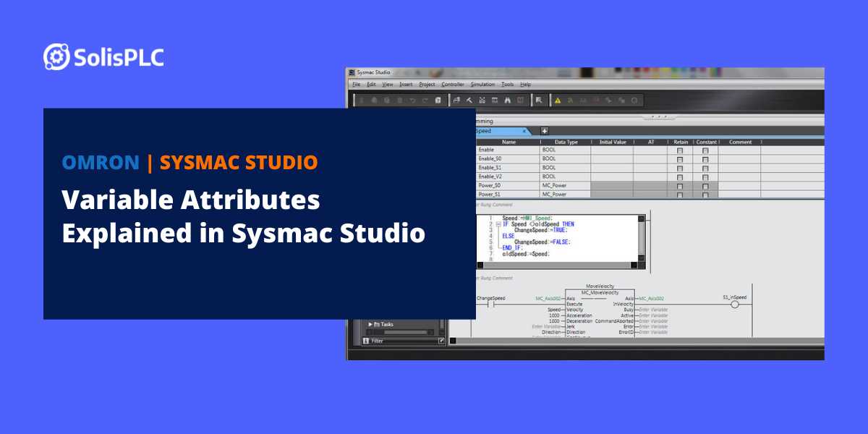Tick the Retain checkbox for Enable_V2
Screen dimensions: 868x434
[x=679, y=177]
